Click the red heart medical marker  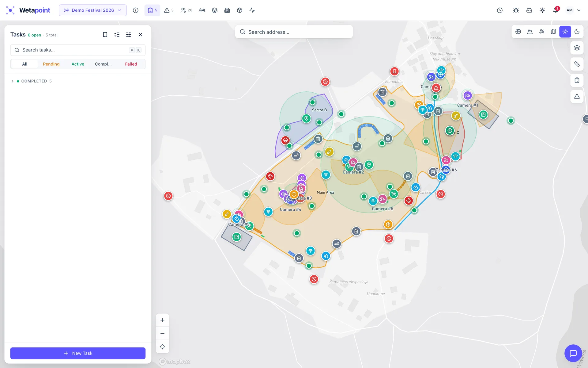[285, 140]
